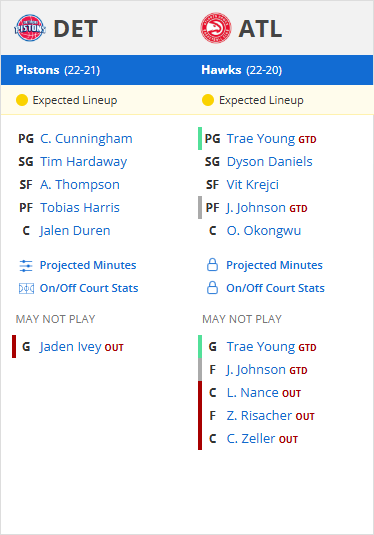Click the lock icon beside Hawks On/Off Court Stats

[x=212, y=288]
